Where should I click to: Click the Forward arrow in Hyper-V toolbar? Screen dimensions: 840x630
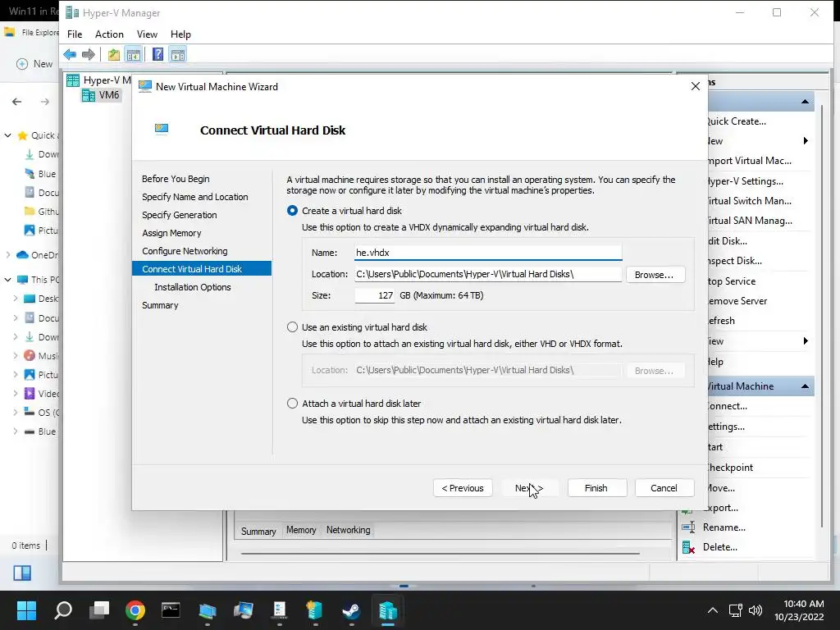coord(89,54)
